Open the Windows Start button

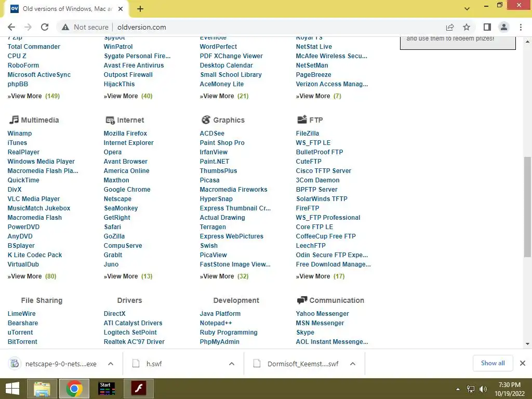click(x=12, y=389)
